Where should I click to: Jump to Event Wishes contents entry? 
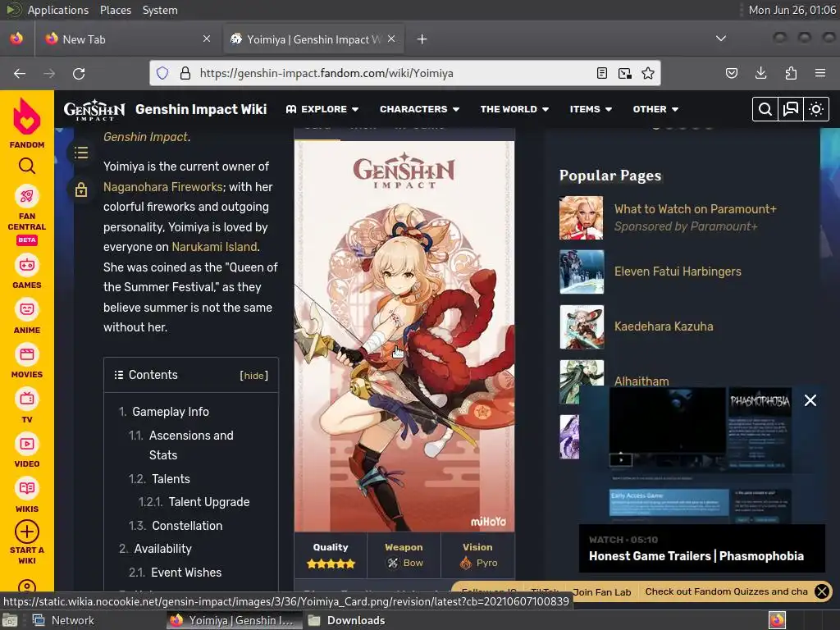[186, 573]
